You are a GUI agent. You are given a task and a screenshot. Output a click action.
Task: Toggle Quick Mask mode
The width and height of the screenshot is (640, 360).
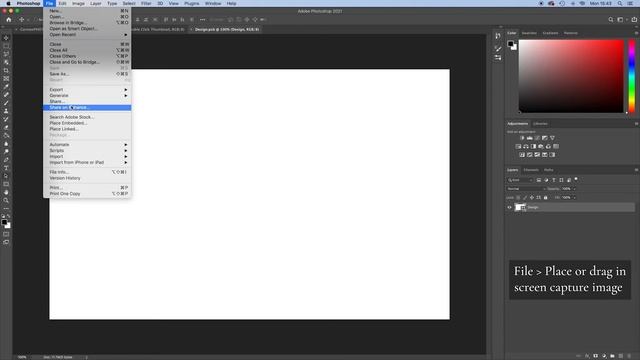(x=6, y=234)
